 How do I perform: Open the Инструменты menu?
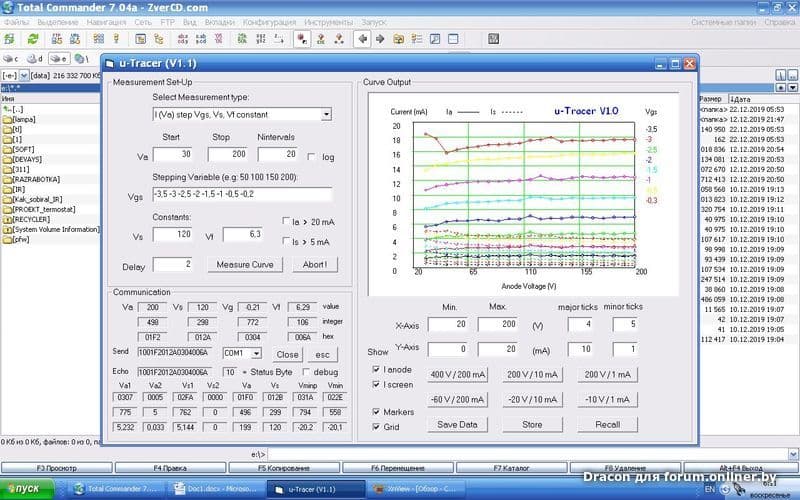[329, 21]
